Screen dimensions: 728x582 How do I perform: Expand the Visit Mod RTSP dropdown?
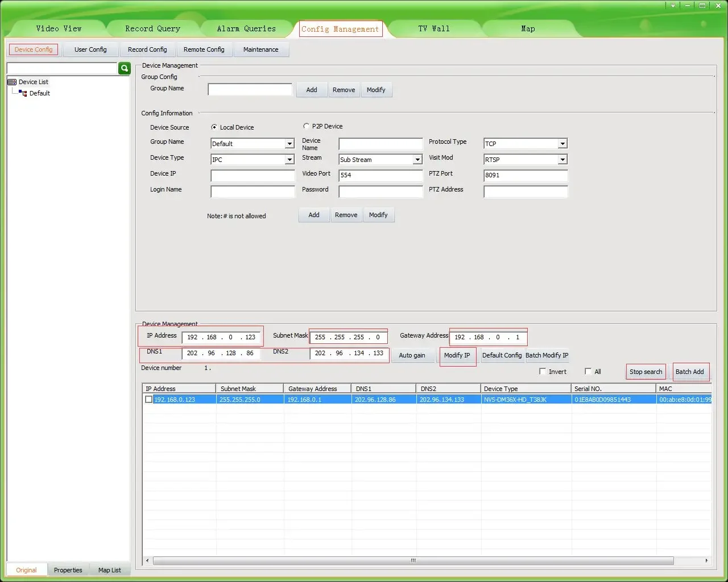point(562,160)
